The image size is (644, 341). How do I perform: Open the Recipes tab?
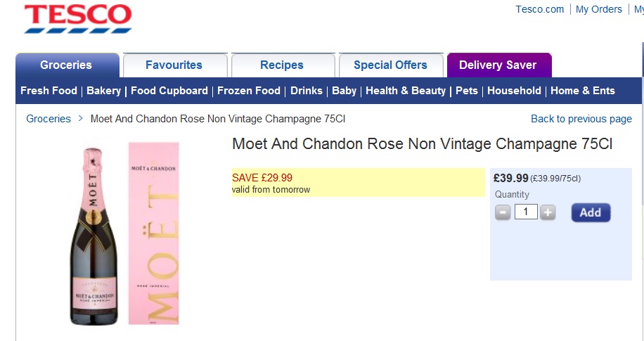click(282, 65)
